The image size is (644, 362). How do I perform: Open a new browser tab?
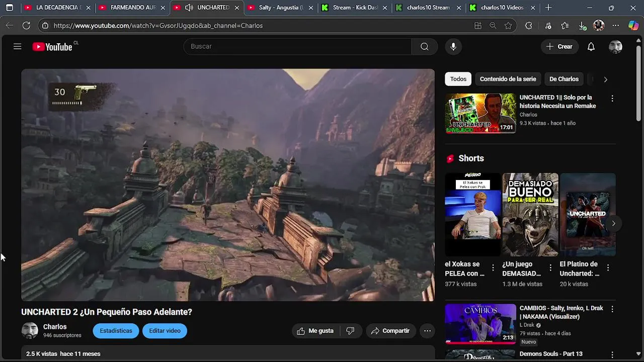pyautogui.click(x=548, y=8)
